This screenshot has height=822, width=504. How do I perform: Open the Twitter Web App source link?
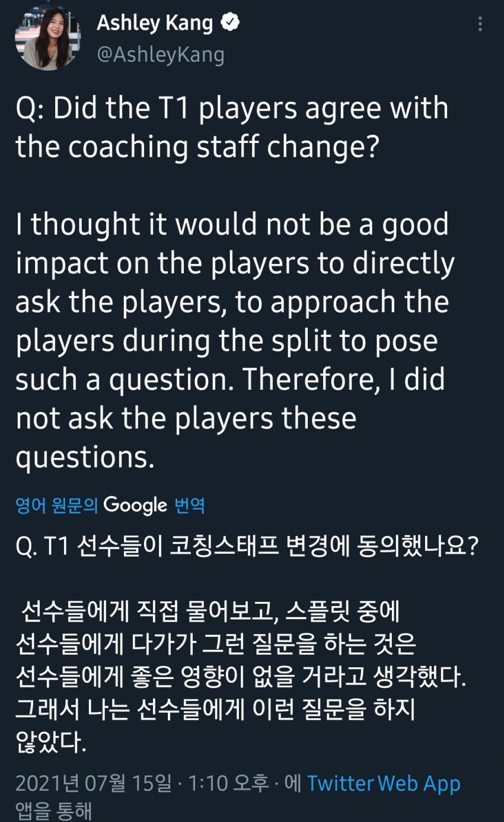tap(384, 783)
